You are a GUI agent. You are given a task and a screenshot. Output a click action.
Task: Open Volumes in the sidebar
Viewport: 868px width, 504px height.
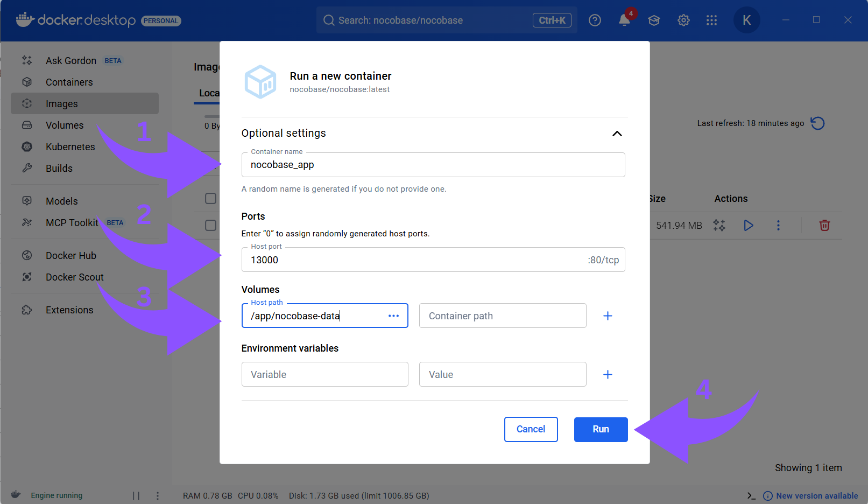pos(65,125)
